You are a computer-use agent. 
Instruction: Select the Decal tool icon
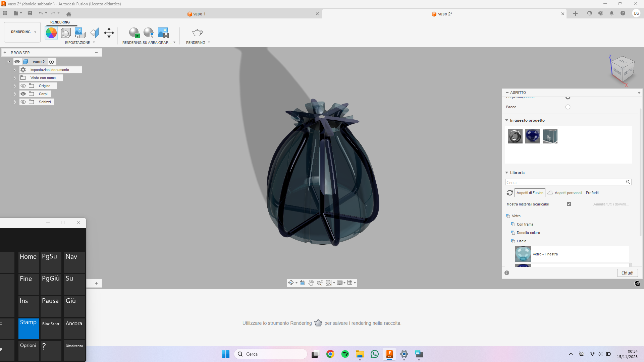point(94,33)
